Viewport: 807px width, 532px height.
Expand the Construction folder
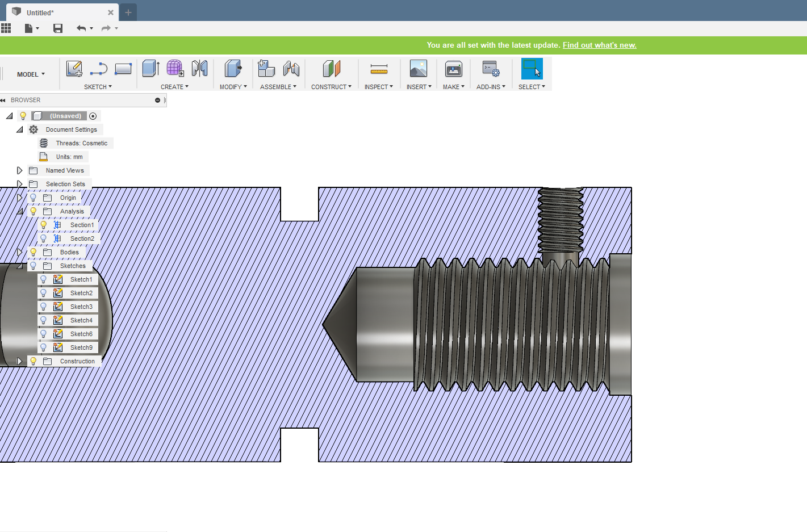[19, 361]
